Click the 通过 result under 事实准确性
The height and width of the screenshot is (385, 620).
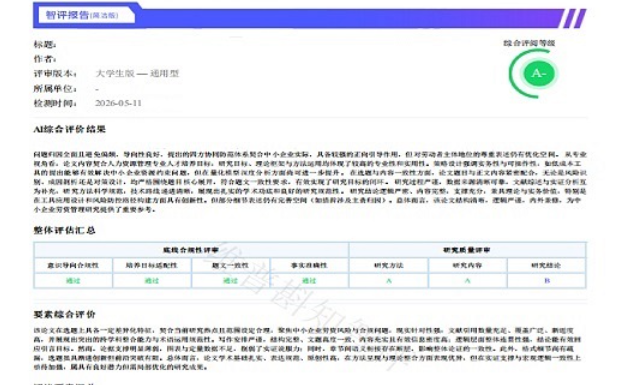tap(309, 281)
